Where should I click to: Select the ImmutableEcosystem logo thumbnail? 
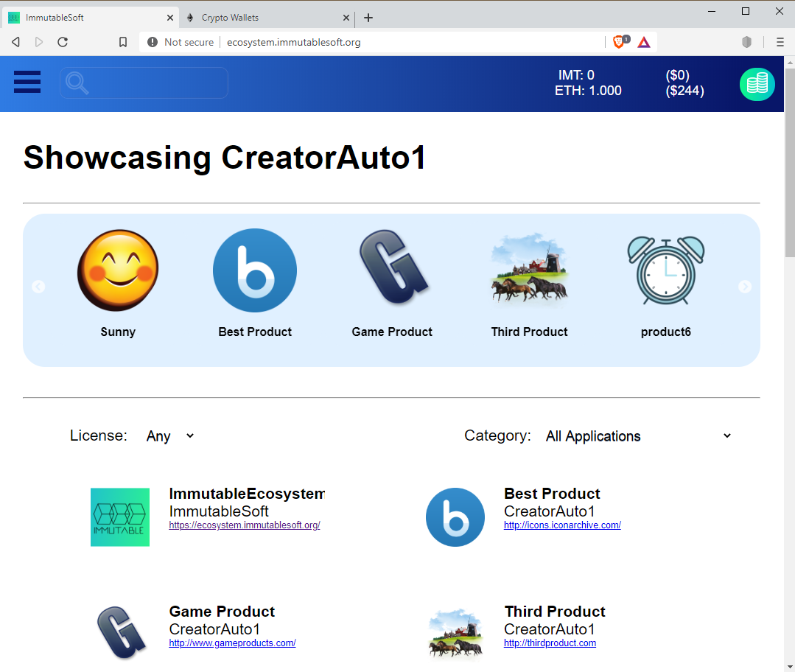tap(120, 517)
